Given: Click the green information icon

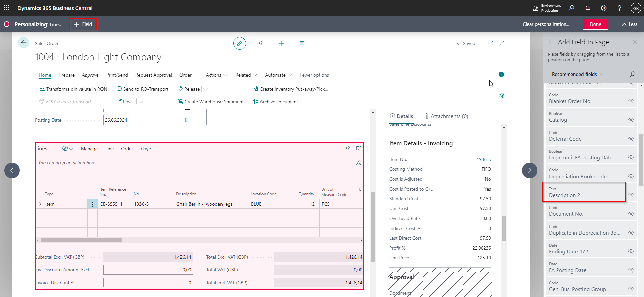Looking at the screenshot, I should [x=501, y=75].
